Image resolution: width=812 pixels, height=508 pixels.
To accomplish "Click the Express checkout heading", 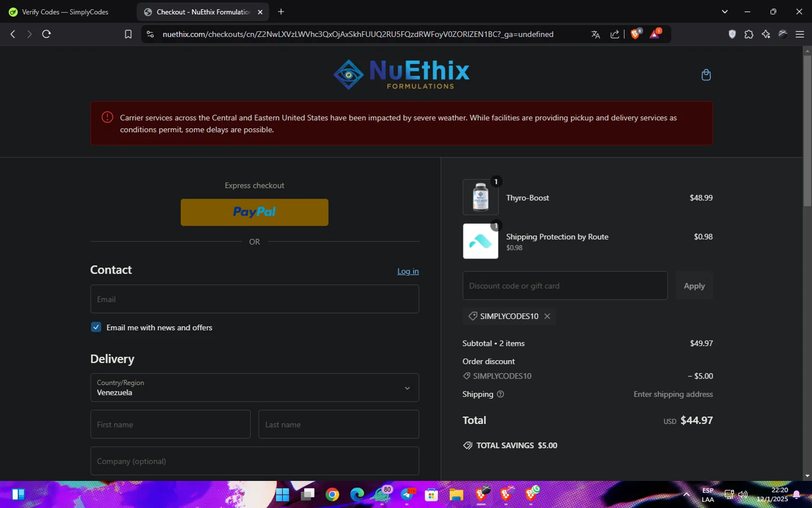I will [254, 185].
